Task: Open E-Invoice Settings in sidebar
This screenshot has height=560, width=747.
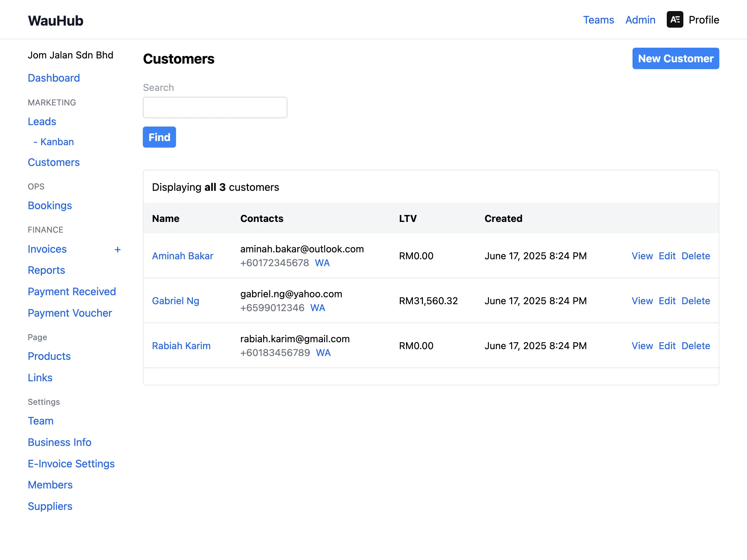Action: tap(71, 464)
